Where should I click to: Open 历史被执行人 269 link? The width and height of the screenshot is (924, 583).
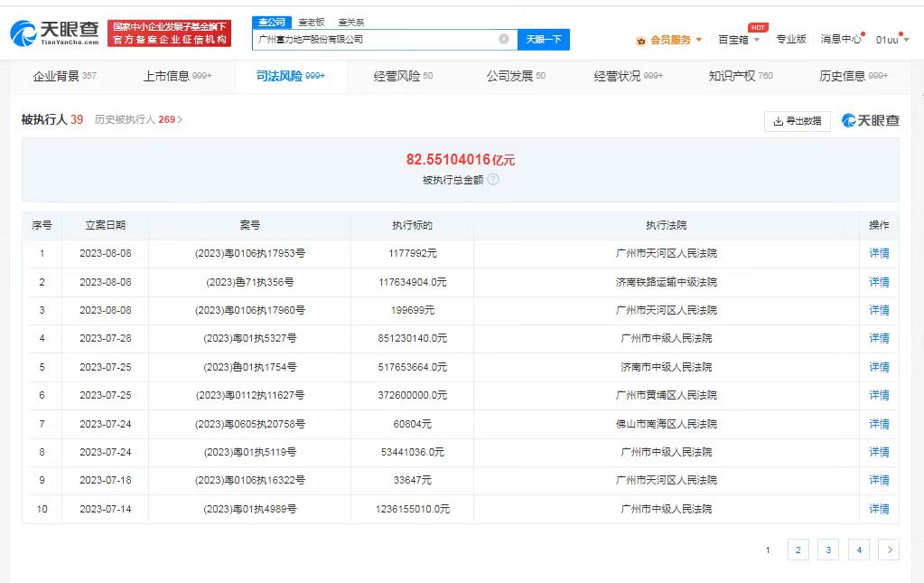click(x=138, y=119)
